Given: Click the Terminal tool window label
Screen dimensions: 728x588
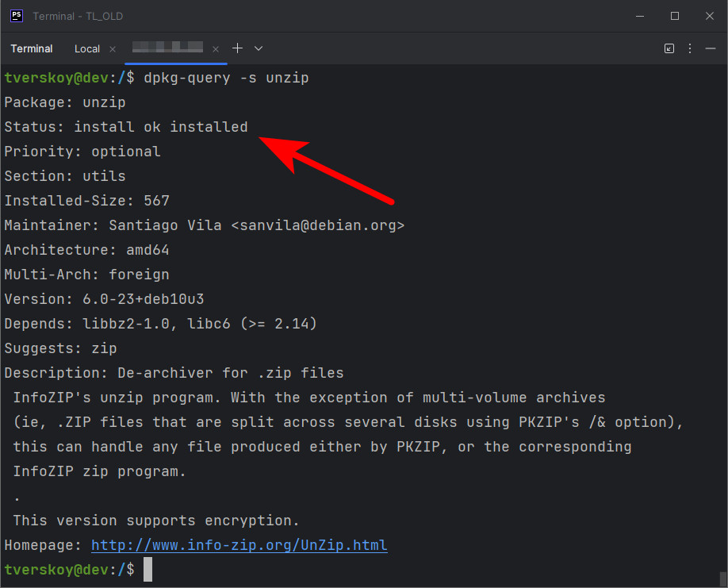Looking at the screenshot, I should point(32,48).
